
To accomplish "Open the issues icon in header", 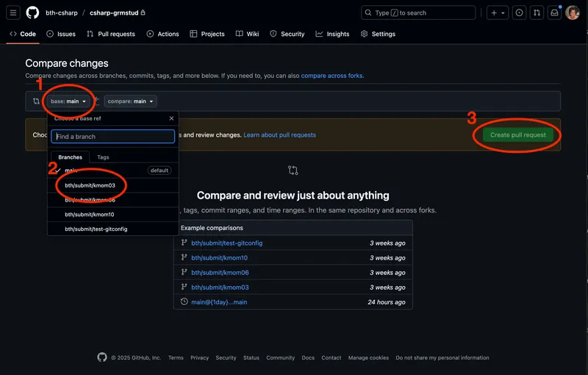I will click(x=520, y=12).
